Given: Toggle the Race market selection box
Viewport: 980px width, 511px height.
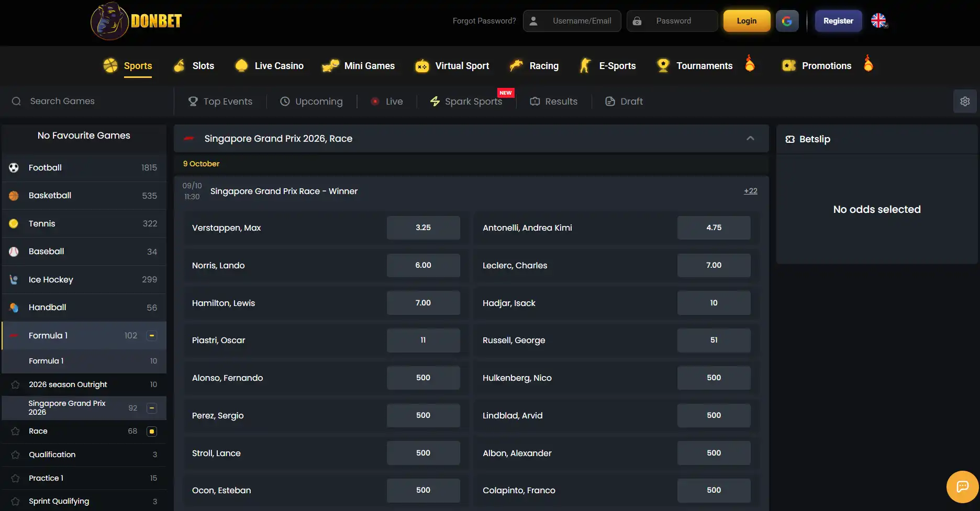Looking at the screenshot, I should [x=152, y=431].
